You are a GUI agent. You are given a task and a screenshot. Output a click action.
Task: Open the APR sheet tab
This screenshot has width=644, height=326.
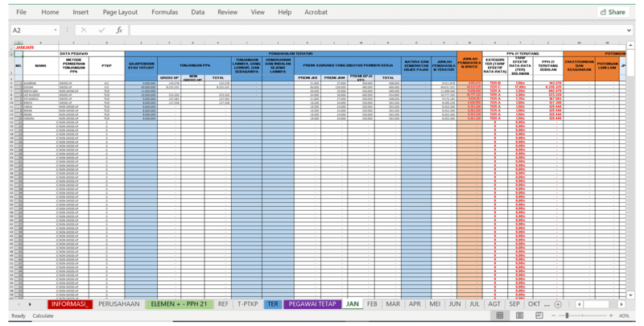(415, 304)
